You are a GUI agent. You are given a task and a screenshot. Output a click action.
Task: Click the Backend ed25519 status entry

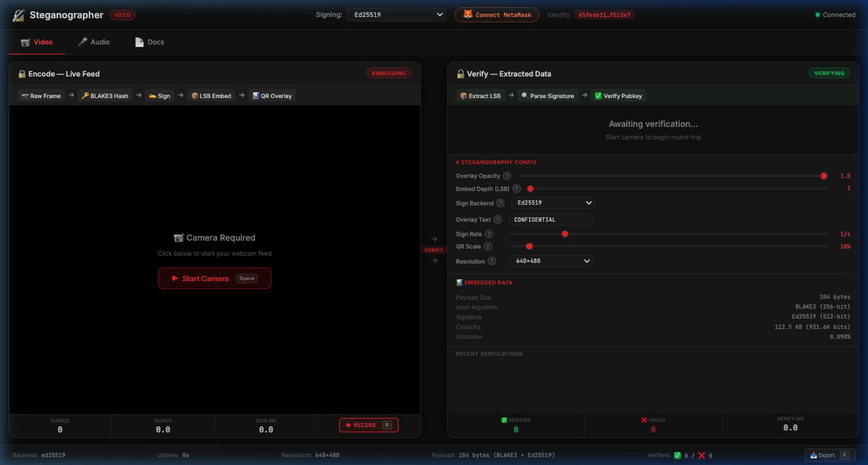click(x=39, y=455)
